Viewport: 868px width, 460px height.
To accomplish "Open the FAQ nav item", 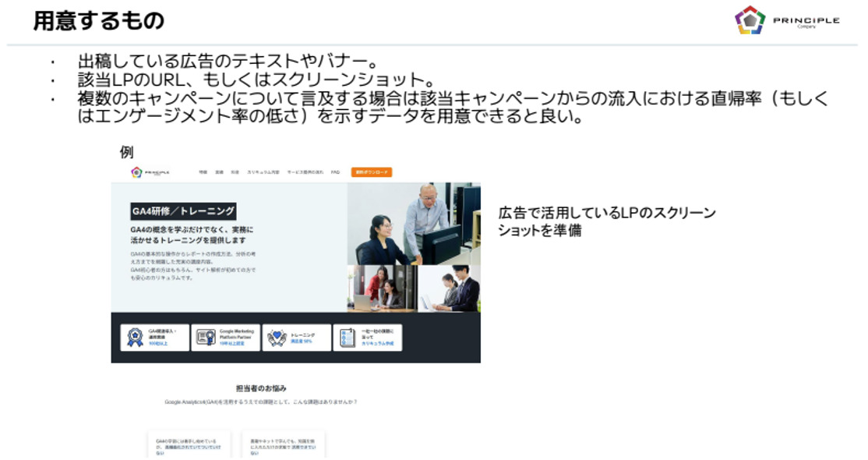I will click(335, 172).
